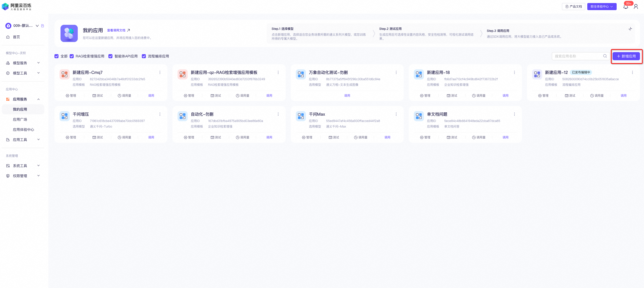Toggle the 全部 filter checkbox
Viewport: 644px width, 288px height.
pyautogui.click(x=56, y=56)
